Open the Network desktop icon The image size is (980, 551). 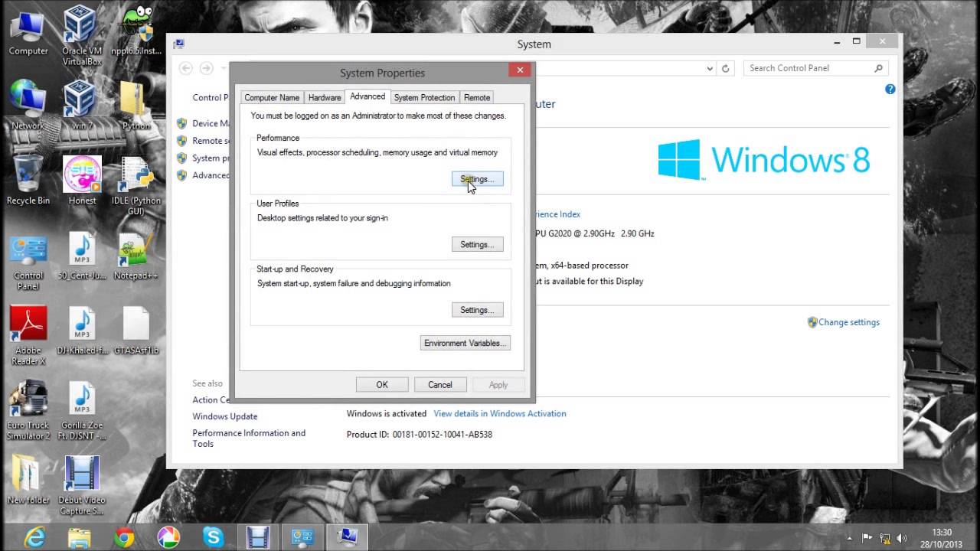click(x=28, y=105)
